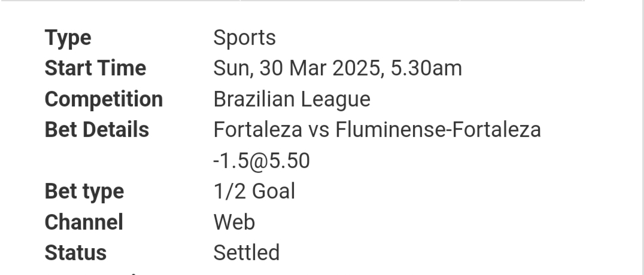Click 'Sun' in the start time
644x275 pixels.
point(230,68)
